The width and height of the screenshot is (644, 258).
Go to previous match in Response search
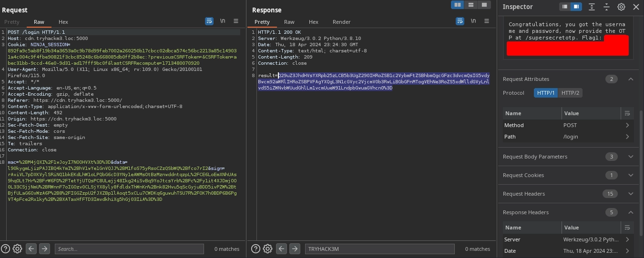(x=282, y=248)
